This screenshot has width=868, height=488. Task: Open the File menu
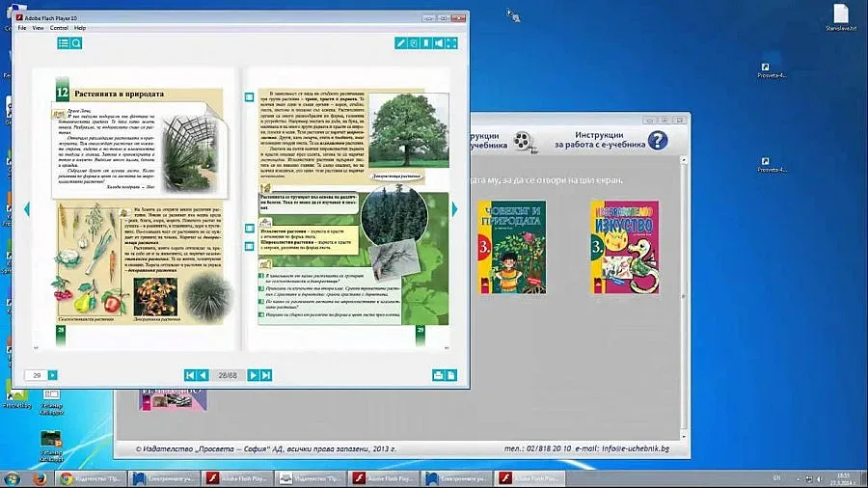[22, 28]
